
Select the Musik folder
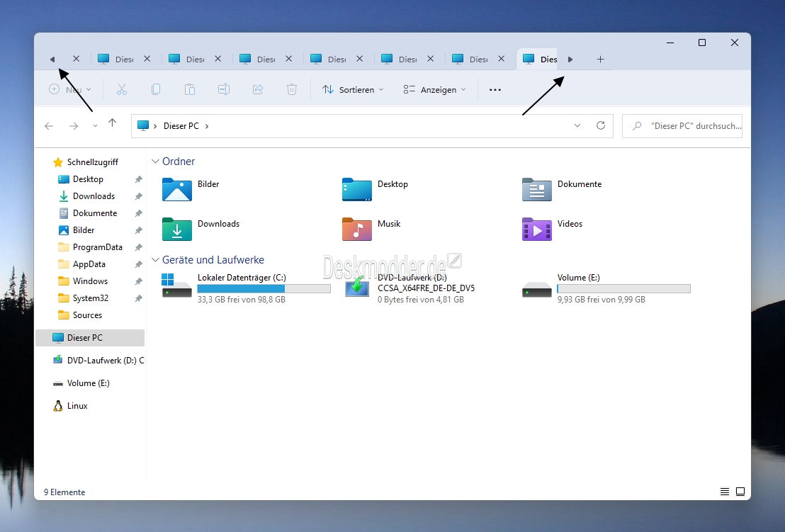point(371,230)
